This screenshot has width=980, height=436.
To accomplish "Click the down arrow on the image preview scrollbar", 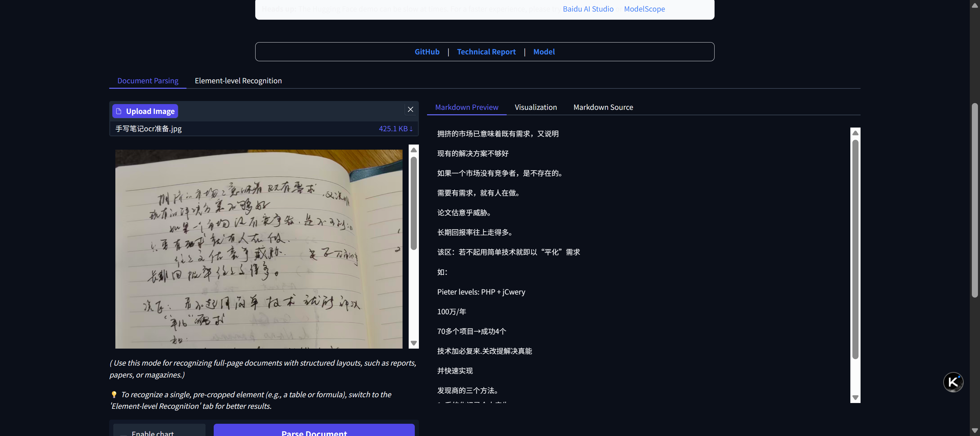I will [x=413, y=343].
